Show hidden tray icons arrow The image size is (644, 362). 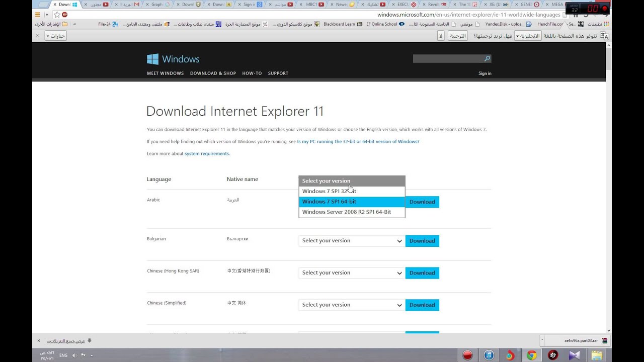92,355
